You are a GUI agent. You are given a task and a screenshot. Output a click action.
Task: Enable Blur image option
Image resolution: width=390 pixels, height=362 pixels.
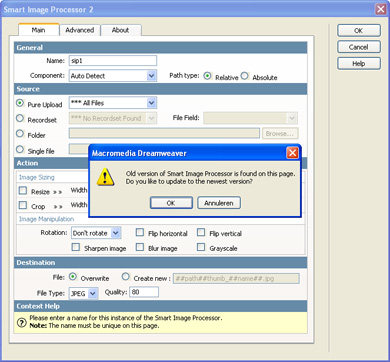[x=140, y=247]
